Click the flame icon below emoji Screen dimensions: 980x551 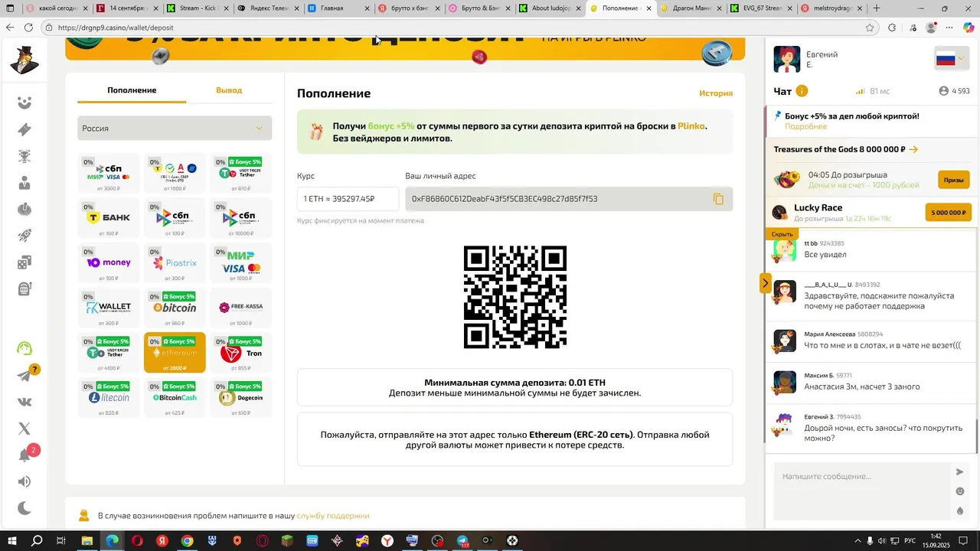pos(960,510)
